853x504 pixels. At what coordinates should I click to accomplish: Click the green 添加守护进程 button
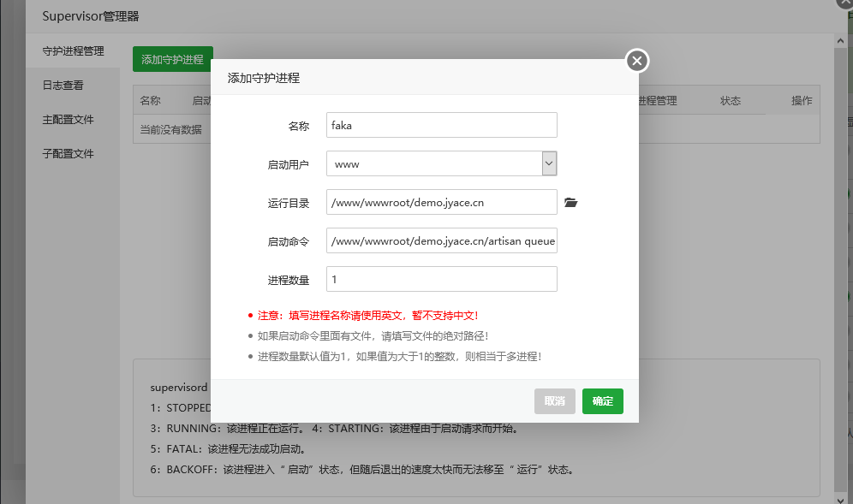coord(172,60)
